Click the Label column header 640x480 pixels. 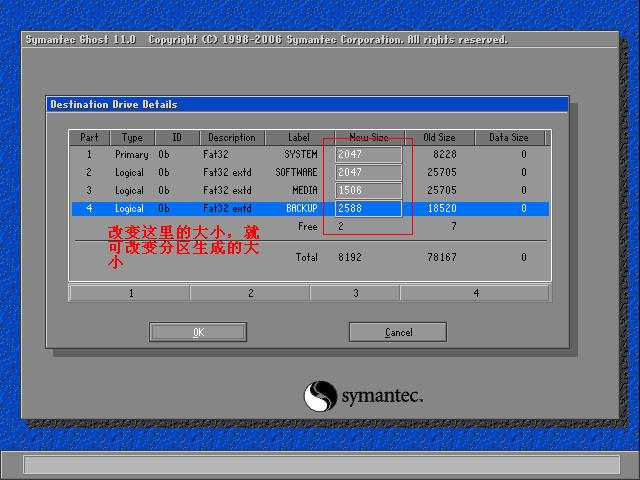point(299,138)
